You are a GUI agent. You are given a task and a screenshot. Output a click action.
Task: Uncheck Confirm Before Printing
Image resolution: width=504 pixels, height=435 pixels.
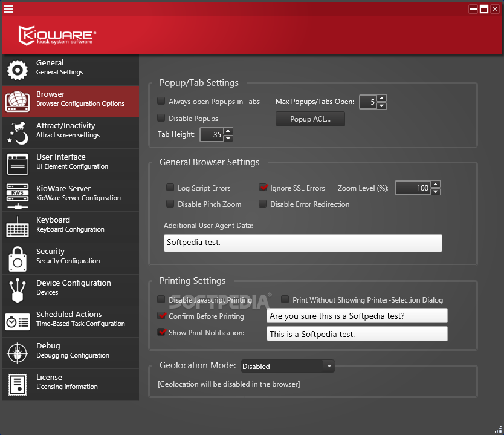[x=161, y=315]
